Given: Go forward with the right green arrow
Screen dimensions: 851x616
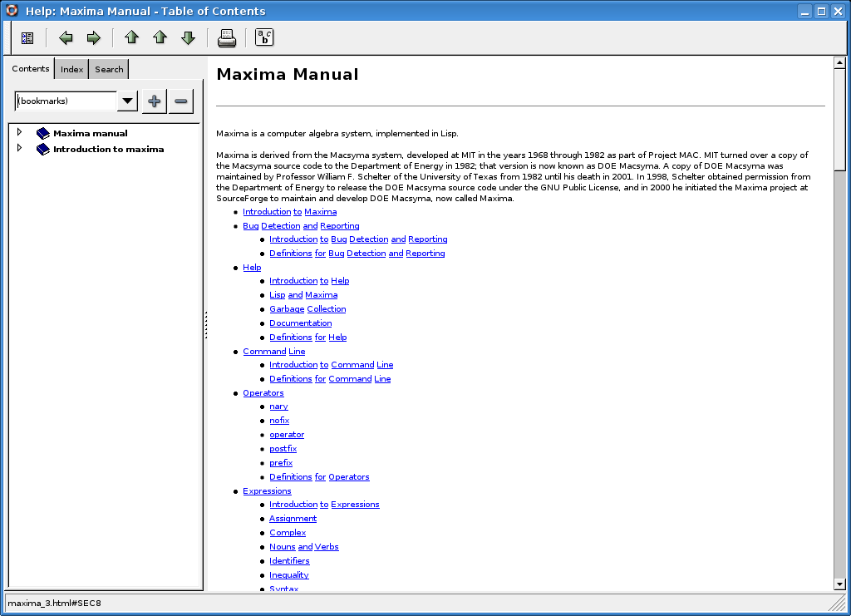Looking at the screenshot, I should click(94, 38).
